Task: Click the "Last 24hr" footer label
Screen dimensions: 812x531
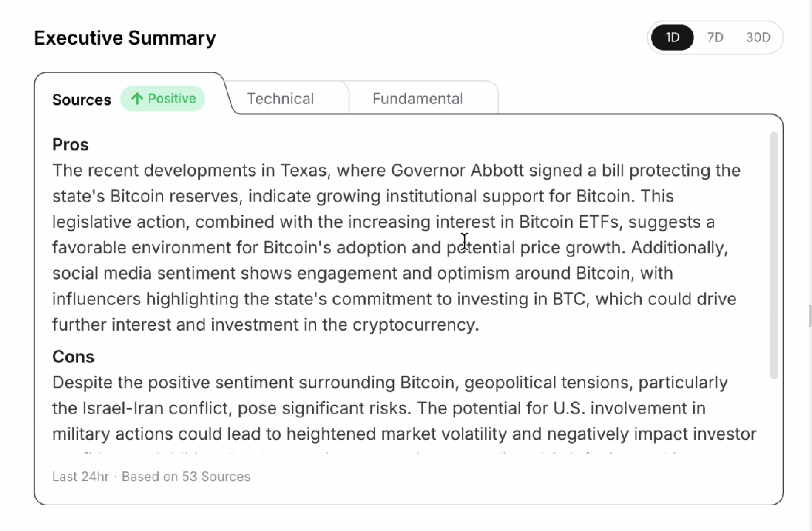Action: pos(81,477)
